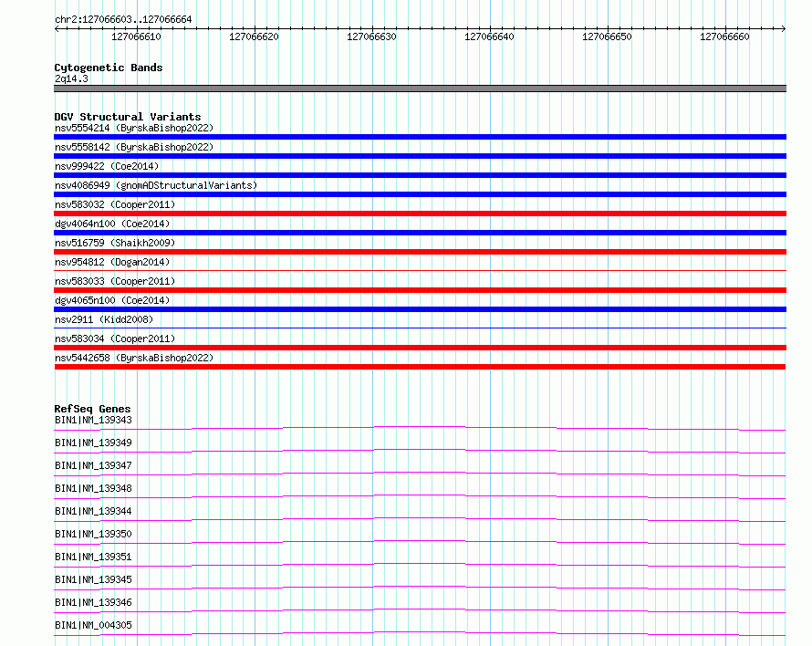Click ruler tick label 127066630
The height and width of the screenshot is (646, 812).
pos(371,36)
